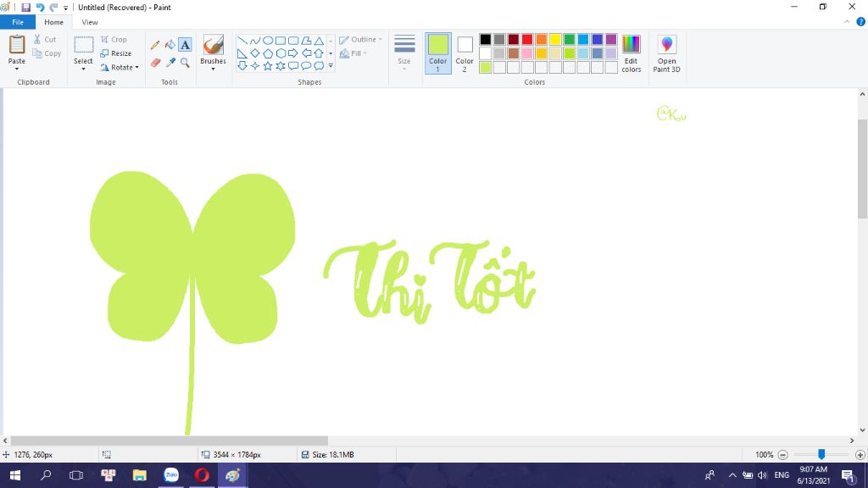Expand the Brushes dropdown arrow
Image resolution: width=868 pixels, height=488 pixels.
(213, 69)
